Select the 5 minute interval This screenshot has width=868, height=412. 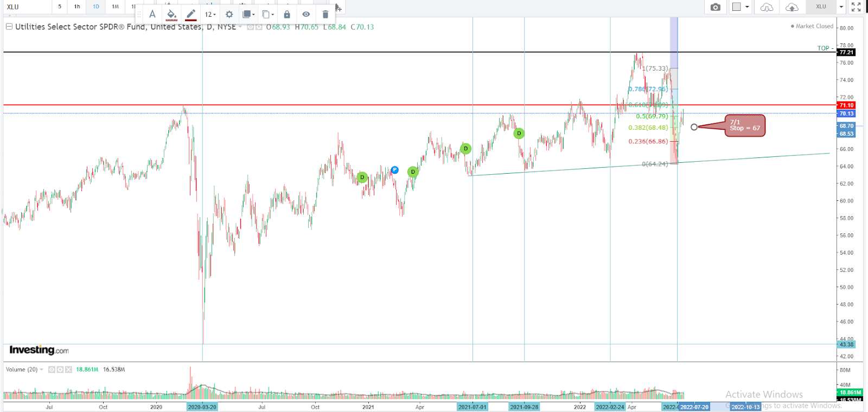60,7
